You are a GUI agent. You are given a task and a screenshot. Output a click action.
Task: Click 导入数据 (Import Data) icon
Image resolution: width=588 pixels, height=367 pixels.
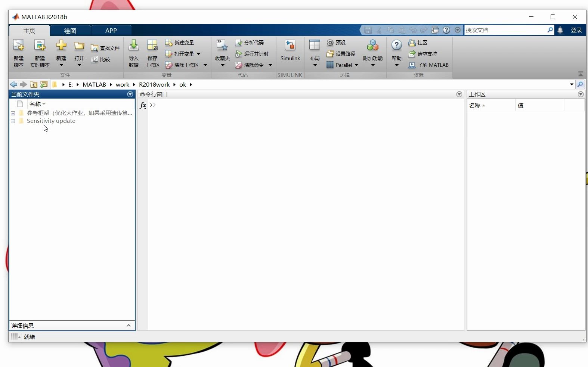tap(133, 46)
